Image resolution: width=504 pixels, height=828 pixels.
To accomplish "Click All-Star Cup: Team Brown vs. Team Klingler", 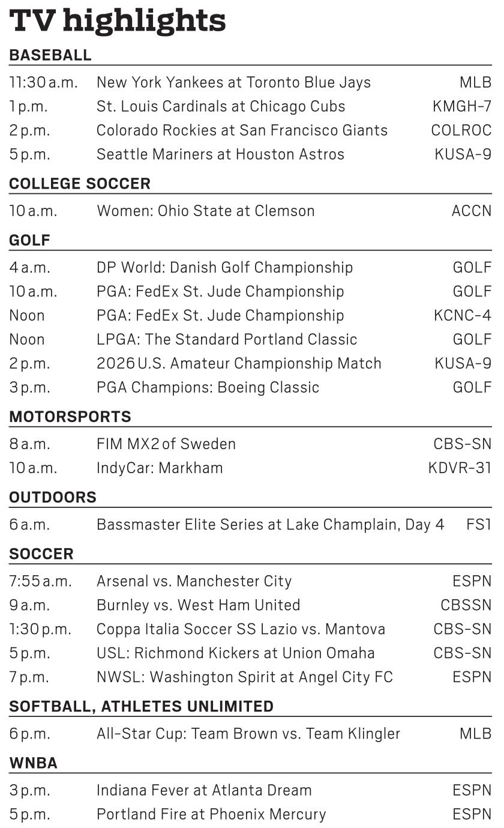I will click(248, 733).
